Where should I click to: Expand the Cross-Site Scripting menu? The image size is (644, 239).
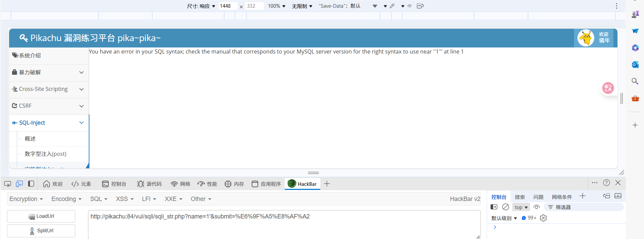(x=49, y=89)
